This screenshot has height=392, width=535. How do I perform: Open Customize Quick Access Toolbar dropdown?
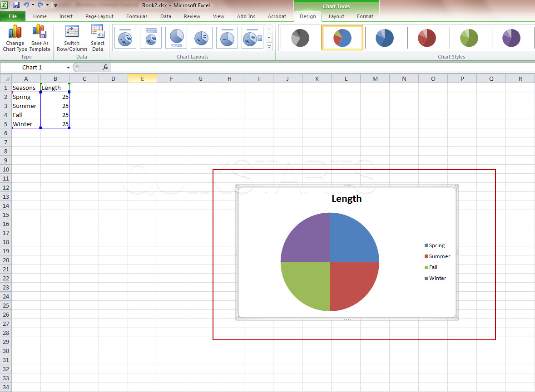(x=55, y=5)
